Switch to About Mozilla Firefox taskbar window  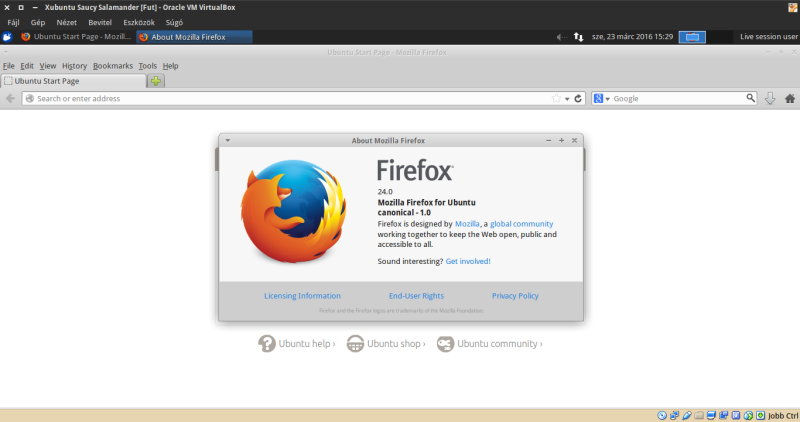(194, 37)
